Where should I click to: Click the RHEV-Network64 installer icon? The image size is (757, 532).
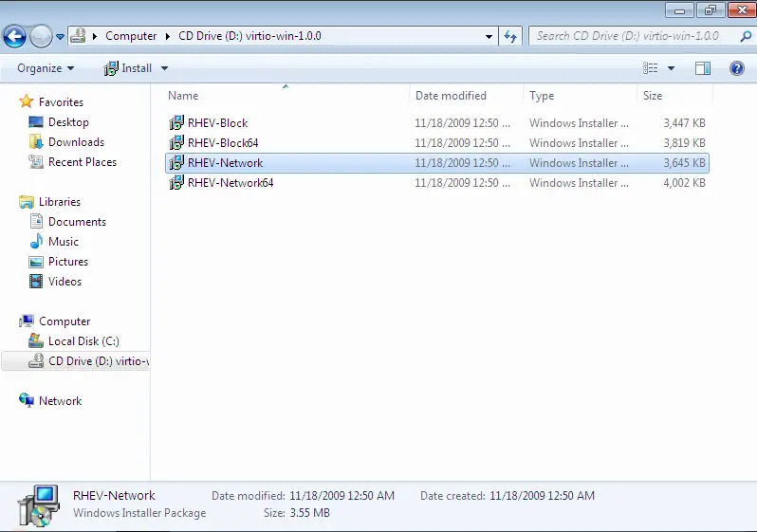point(176,183)
